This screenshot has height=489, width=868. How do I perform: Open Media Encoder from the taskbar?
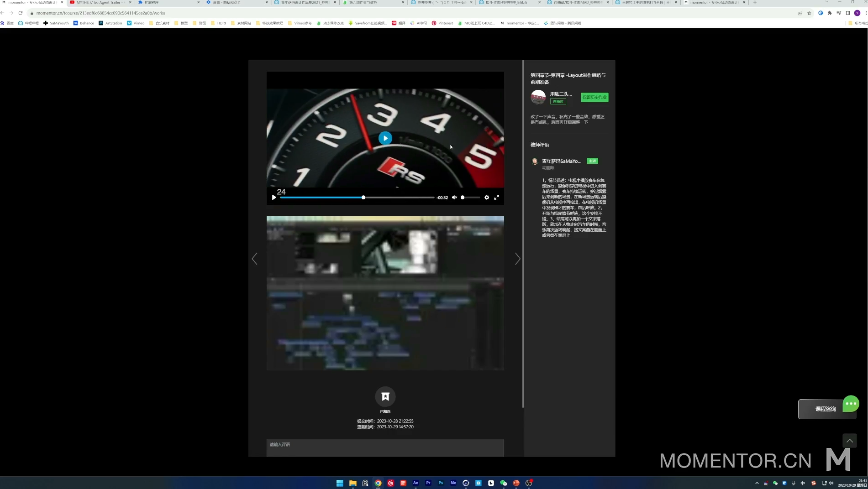[x=453, y=483]
